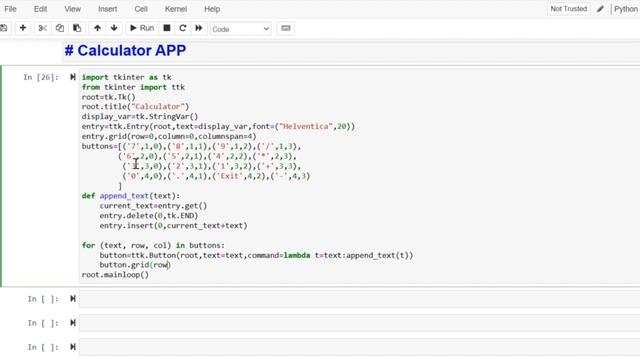Click the entry.grid(row=0...) line
640x360 pixels.
pyautogui.click(x=169, y=136)
